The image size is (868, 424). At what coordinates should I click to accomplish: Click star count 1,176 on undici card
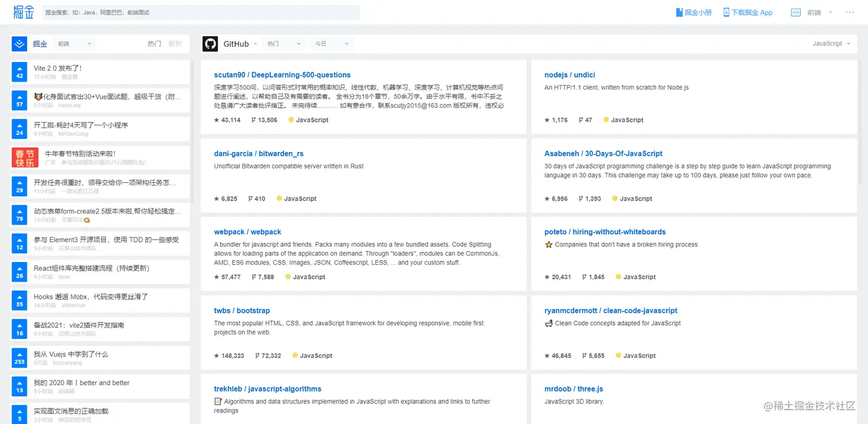click(x=556, y=120)
